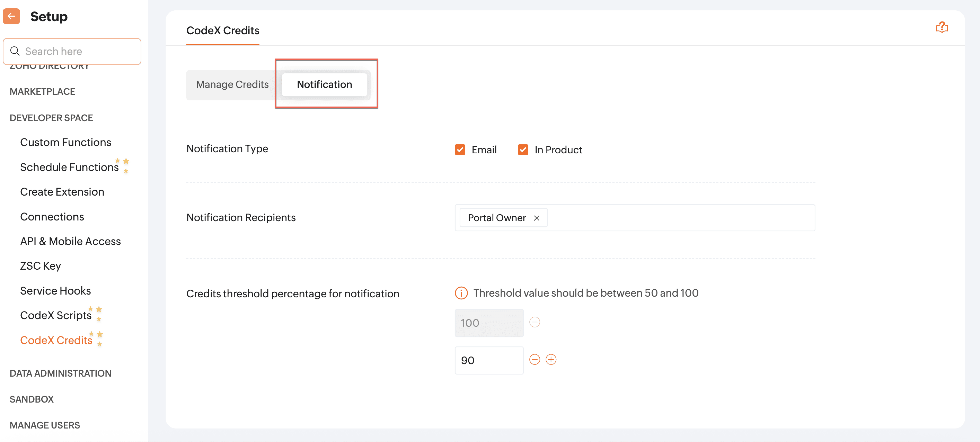Click the disabled minus icon beside 100

pos(535,322)
